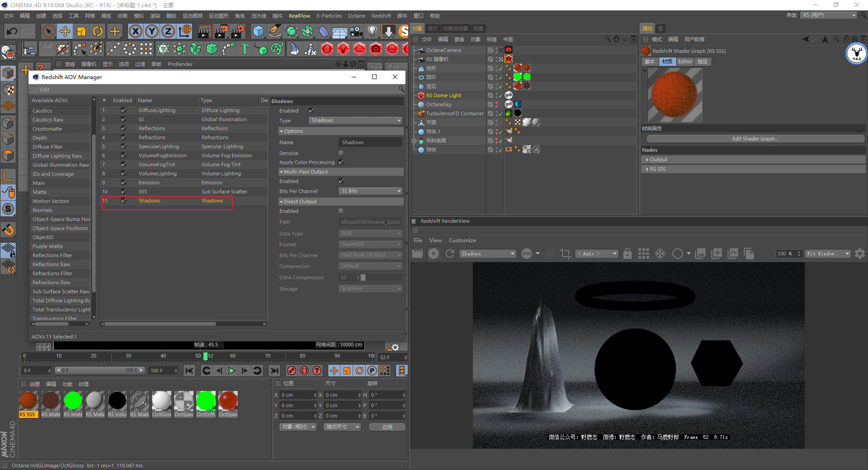This screenshot has height=470, width=868.
Task: Click the MoText green T icon
Action: coord(245,49)
